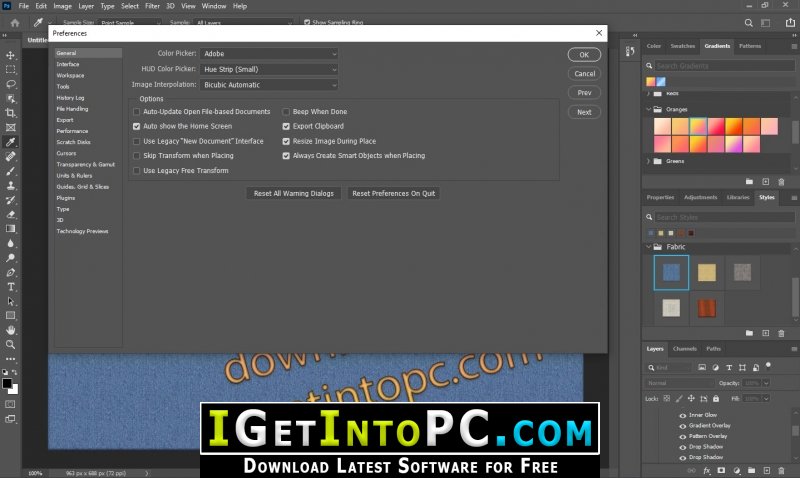Check Skip Transform when Placing
This screenshot has height=478, width=800.
(136, 156)
